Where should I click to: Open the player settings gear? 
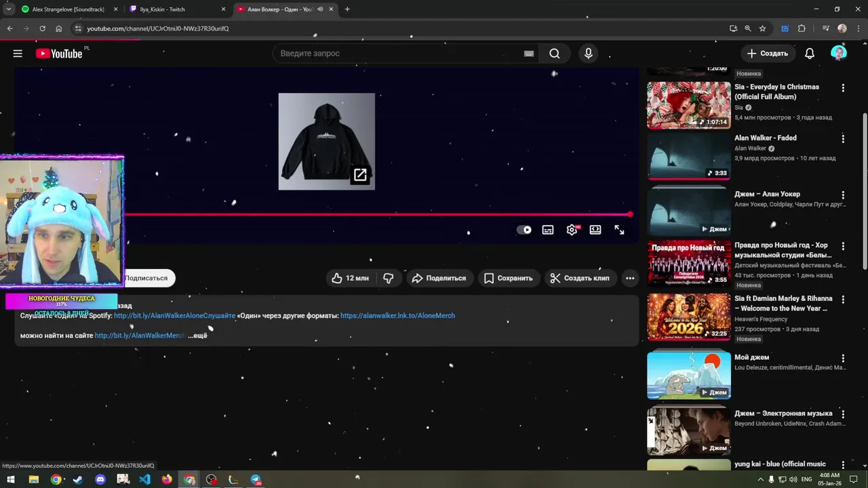pyautogui.click(x=572, y=230)
